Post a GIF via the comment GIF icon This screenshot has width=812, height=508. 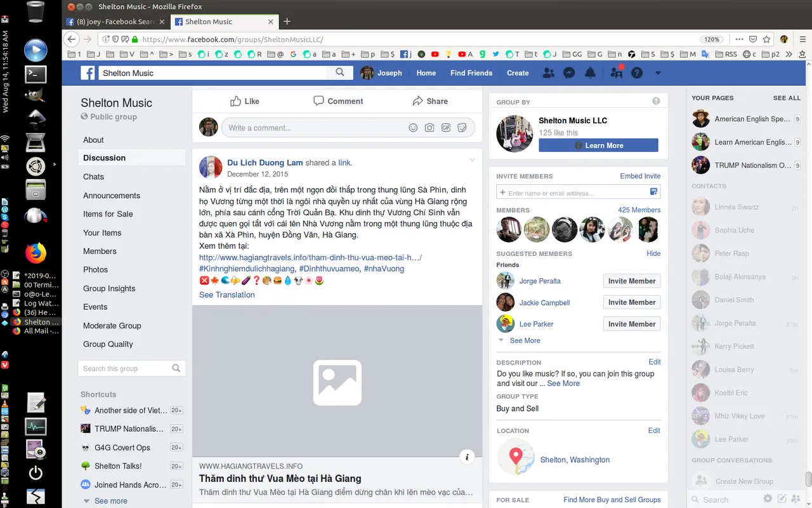[x=446, y=128]
